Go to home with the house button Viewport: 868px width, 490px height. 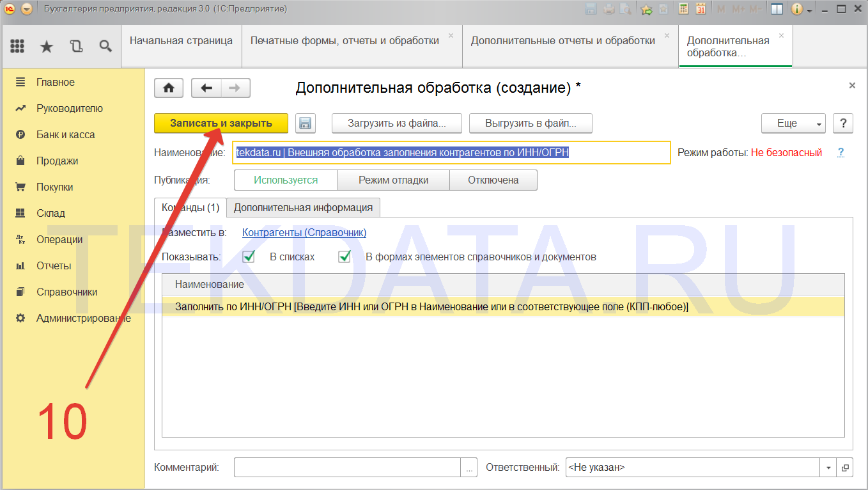[169, 88]
